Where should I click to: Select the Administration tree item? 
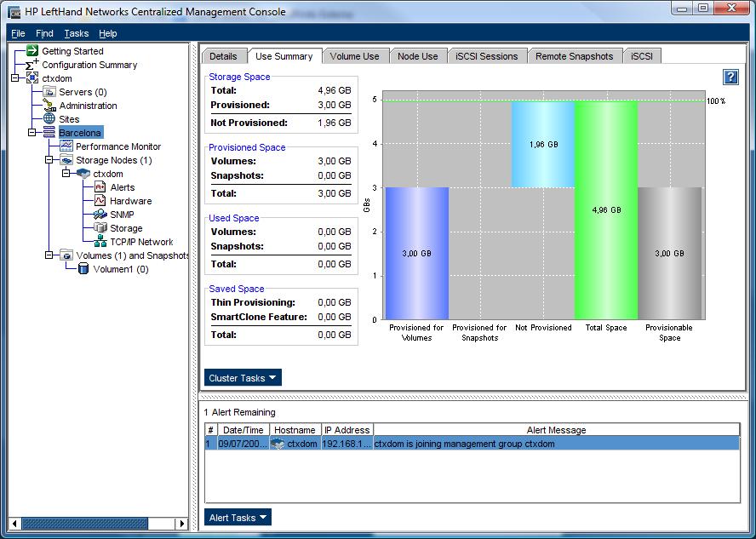(88, 106)
